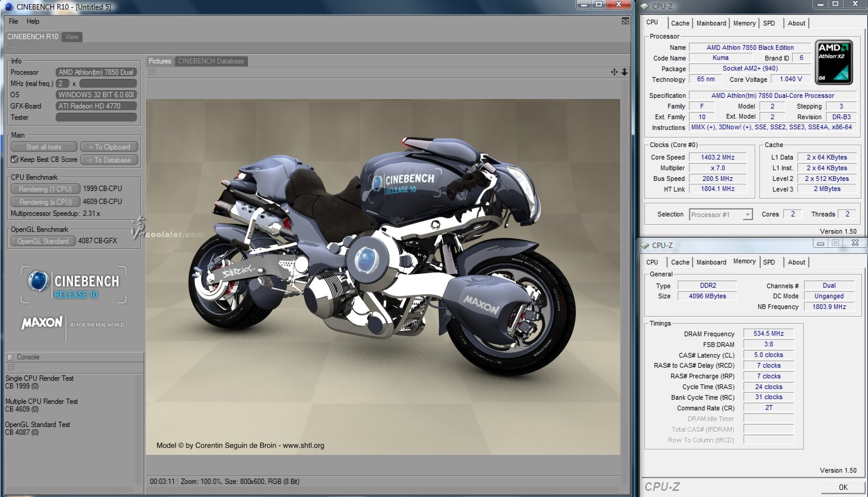Run the Rendering (1 CPU) benchmark
This screenshot has height=497, width=868.
point(45,189)
